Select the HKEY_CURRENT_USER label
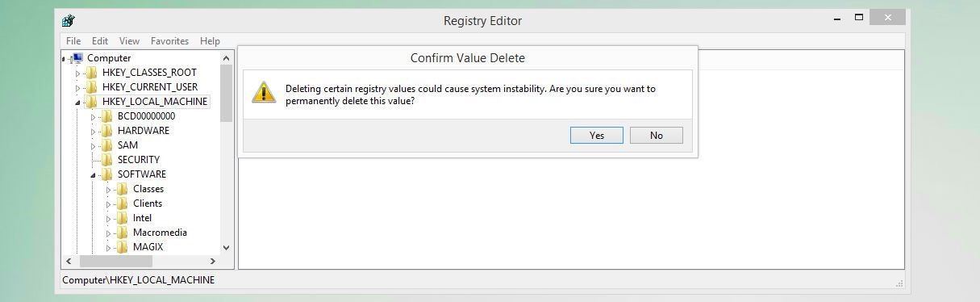Screen dimensions: 980x302 click(x=150, y=87)
